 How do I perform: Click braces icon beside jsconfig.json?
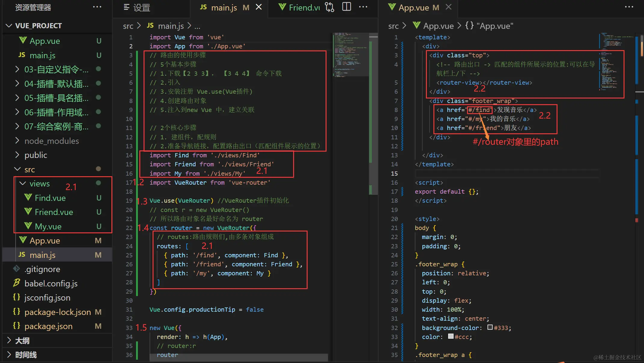click(x=17, y=297)
